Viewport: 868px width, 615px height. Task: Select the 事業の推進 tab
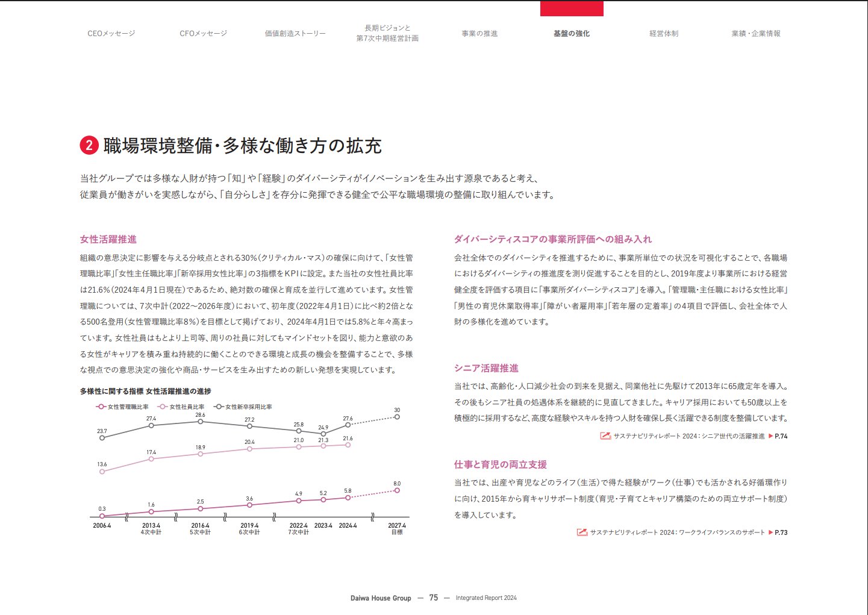coord(479,34)
